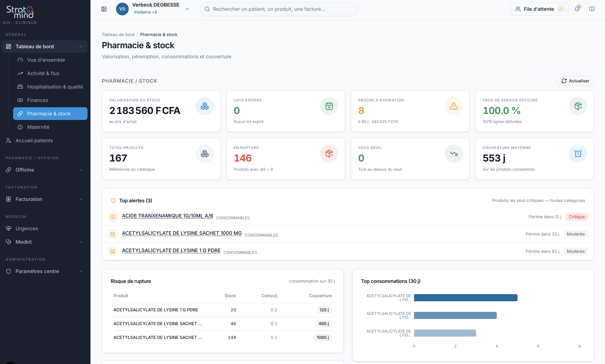605x364 pixels.
Task: Click the stock valuation boxes icon
Action: click(x=204, y=106)
